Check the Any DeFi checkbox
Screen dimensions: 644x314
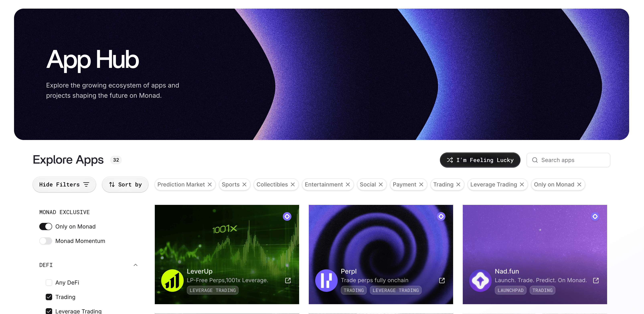click(x=49, y=283)
